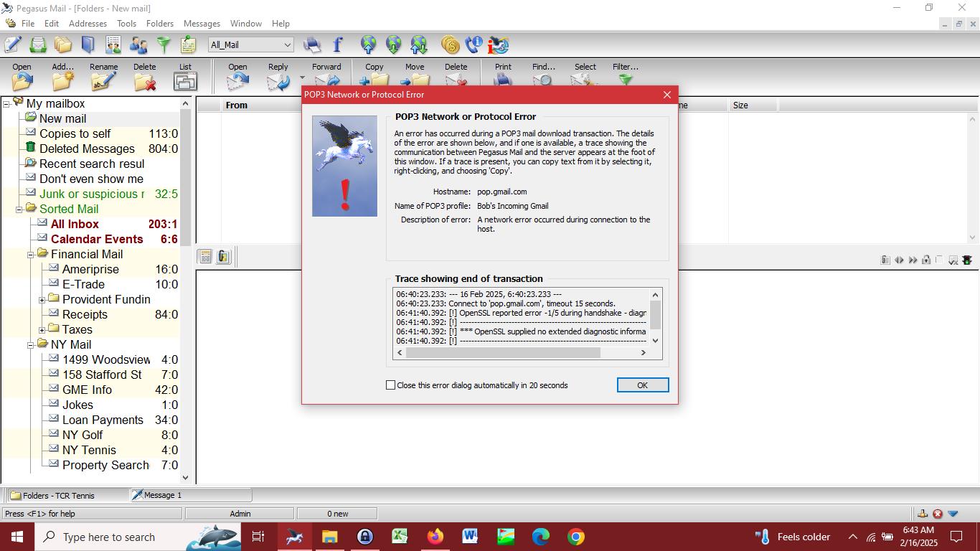This screenshot has height=551, width=980.
Task: Click the gold coin icon in toolbar
Action: pyautogui.click(x=450, y=45)
